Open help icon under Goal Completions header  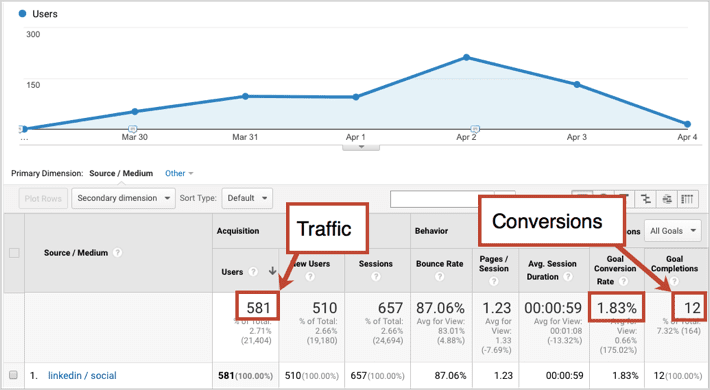[x=675, y=281]
